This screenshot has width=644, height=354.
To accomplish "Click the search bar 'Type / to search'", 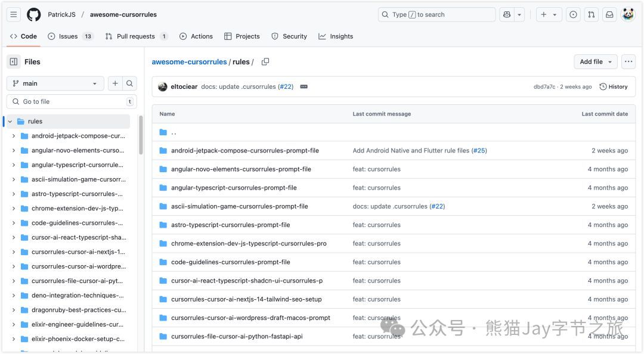I will [436, 14].
